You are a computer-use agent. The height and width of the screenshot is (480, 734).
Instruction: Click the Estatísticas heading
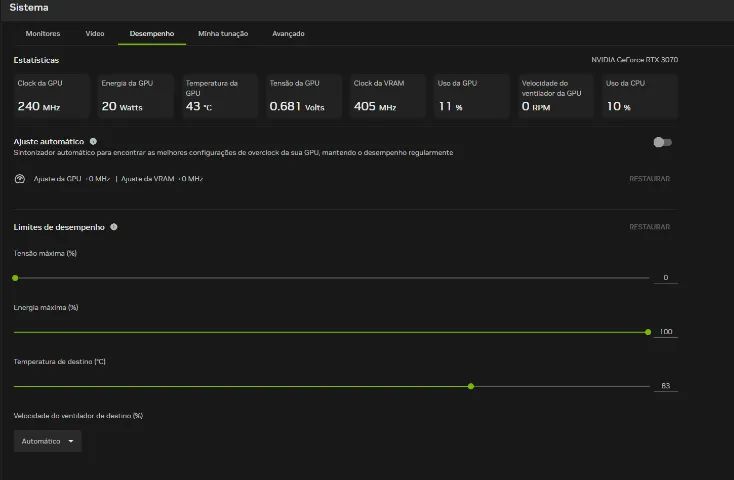tap(37, 60)
